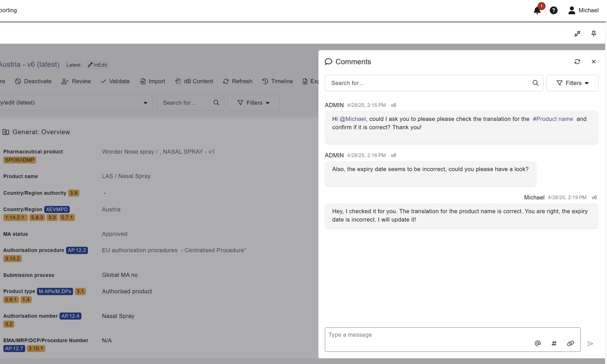Collapse panel with the shrink arrows icon
The height and width of the screenshot is (364, 607).
pos(577,34)
